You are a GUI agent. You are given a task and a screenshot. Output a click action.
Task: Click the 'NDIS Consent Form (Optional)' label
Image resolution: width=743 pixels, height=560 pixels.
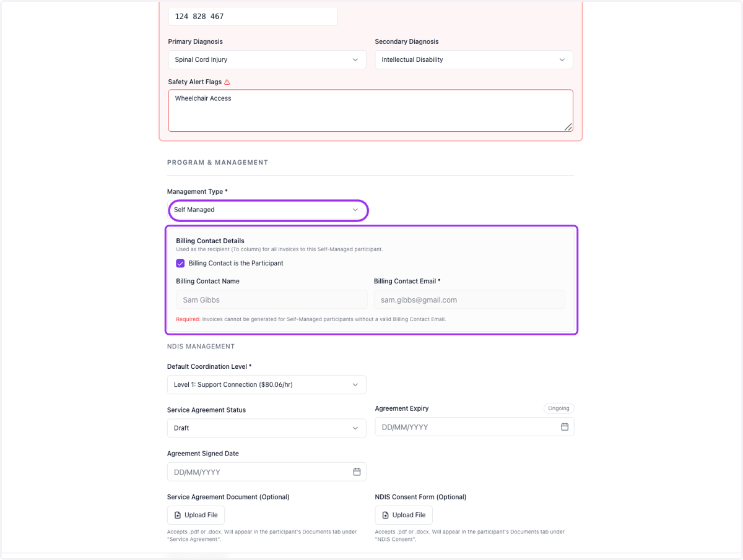[x=420, y=497]
